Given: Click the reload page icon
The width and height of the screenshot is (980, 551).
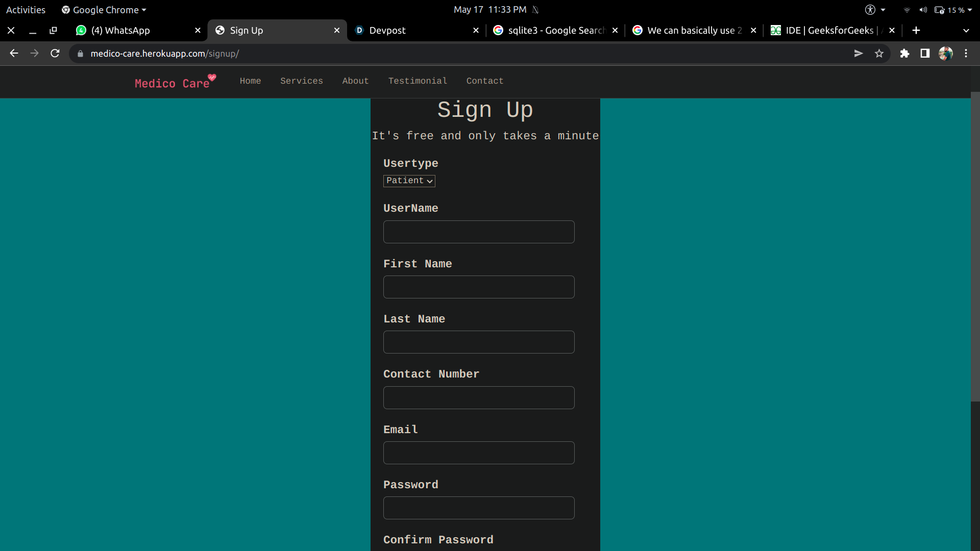Looking at the screenshot, I should 55,54.
